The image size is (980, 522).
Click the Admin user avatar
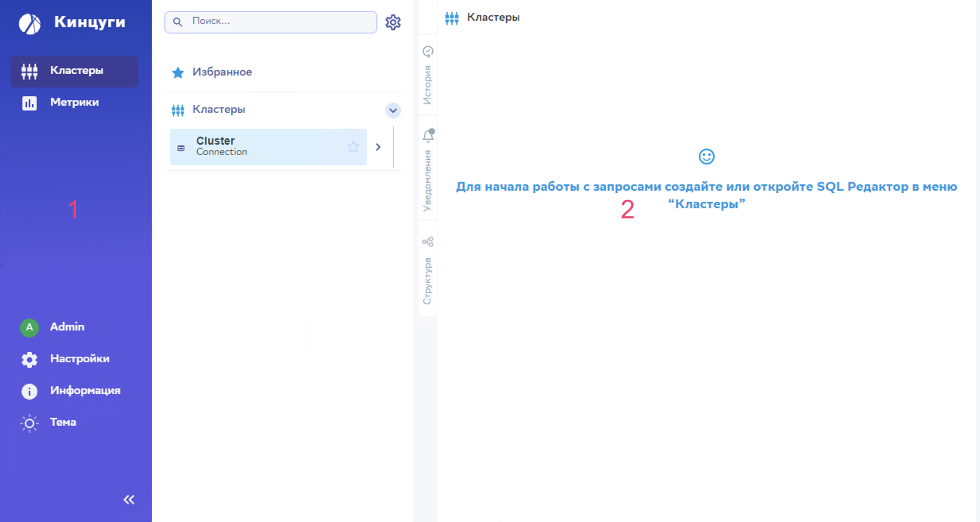[x=29, y=328]
